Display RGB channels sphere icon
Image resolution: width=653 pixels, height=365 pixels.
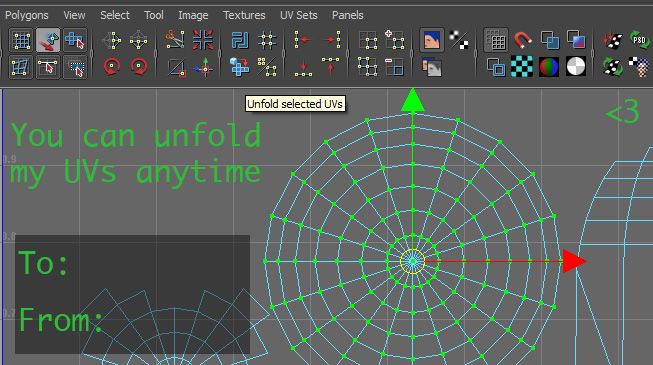549,67
